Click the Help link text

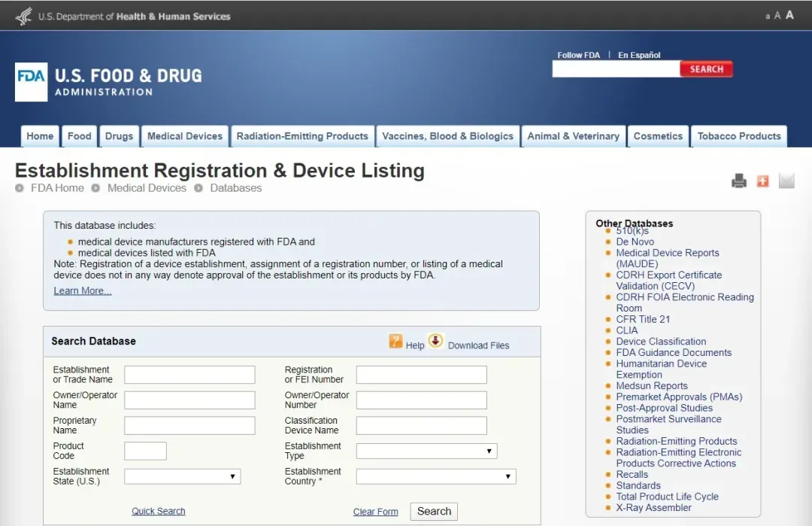[x=415, y=345]
